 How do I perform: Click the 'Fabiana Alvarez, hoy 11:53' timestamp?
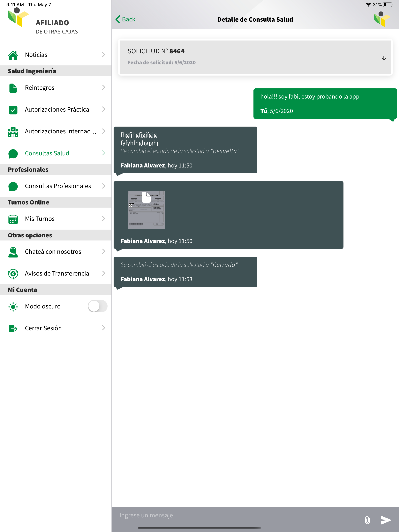(156, 279)
